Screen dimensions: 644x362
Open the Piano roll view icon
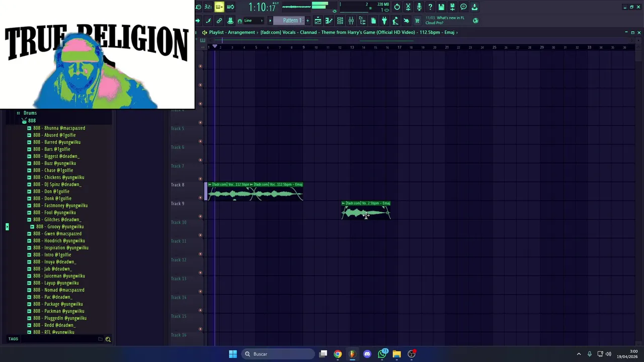329,21
